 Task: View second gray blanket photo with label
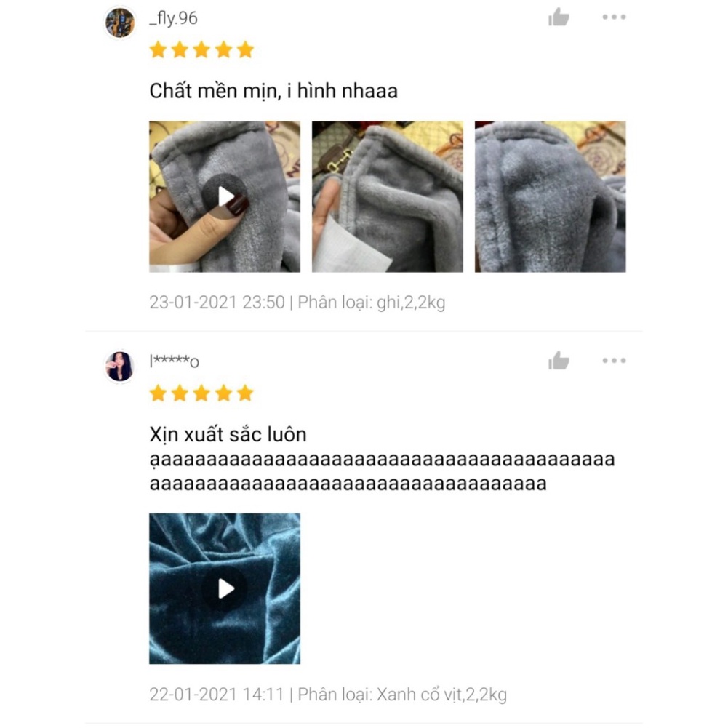387,196
